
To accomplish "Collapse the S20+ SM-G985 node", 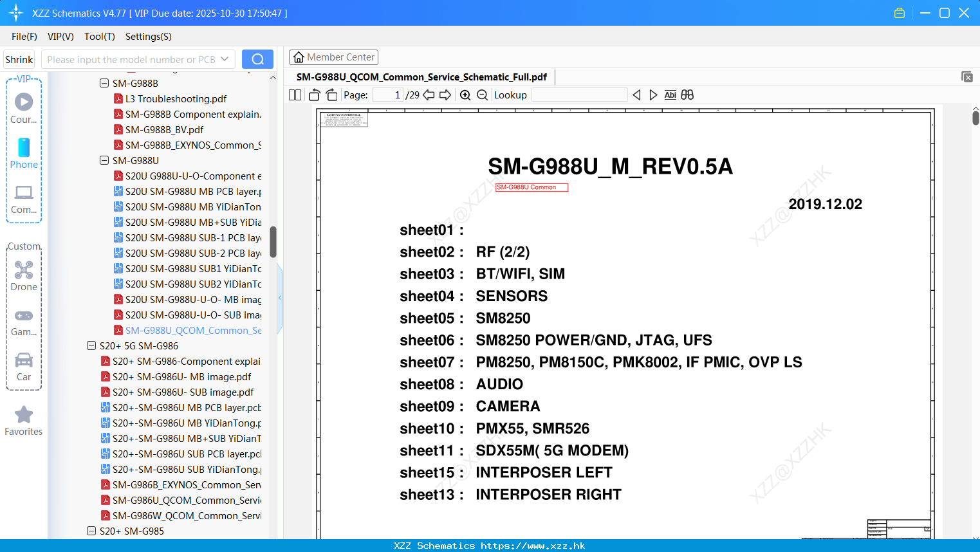I will point(91,531).
